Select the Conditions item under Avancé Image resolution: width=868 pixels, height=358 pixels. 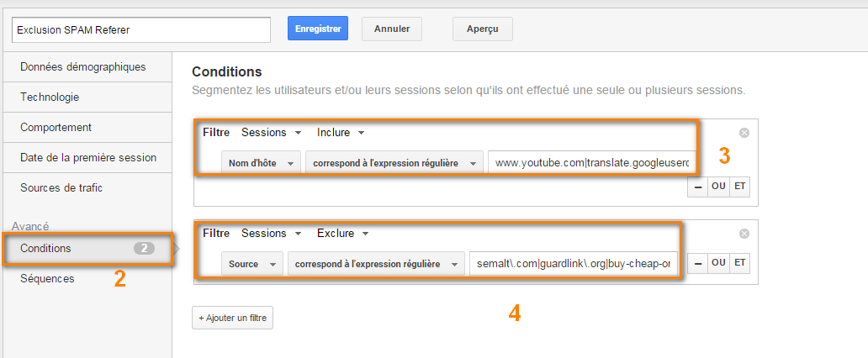[88, 249]
